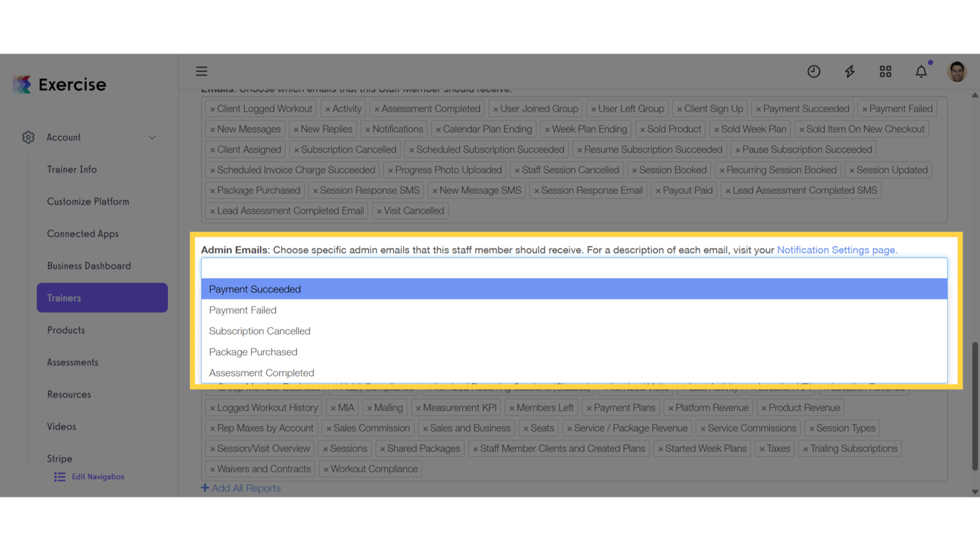This screenshot has height=551, width=980.
Task: Open the notifications bell icon
Action: click(921, 71)
